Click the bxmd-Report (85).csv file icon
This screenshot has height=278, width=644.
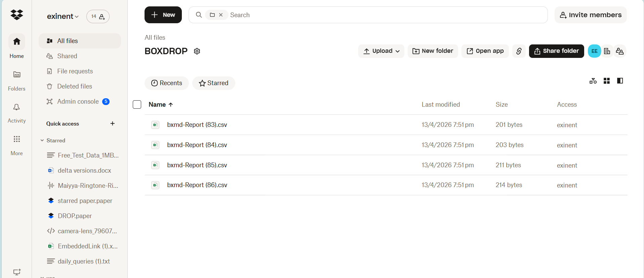pyautogui.click(x=155, y=165)
